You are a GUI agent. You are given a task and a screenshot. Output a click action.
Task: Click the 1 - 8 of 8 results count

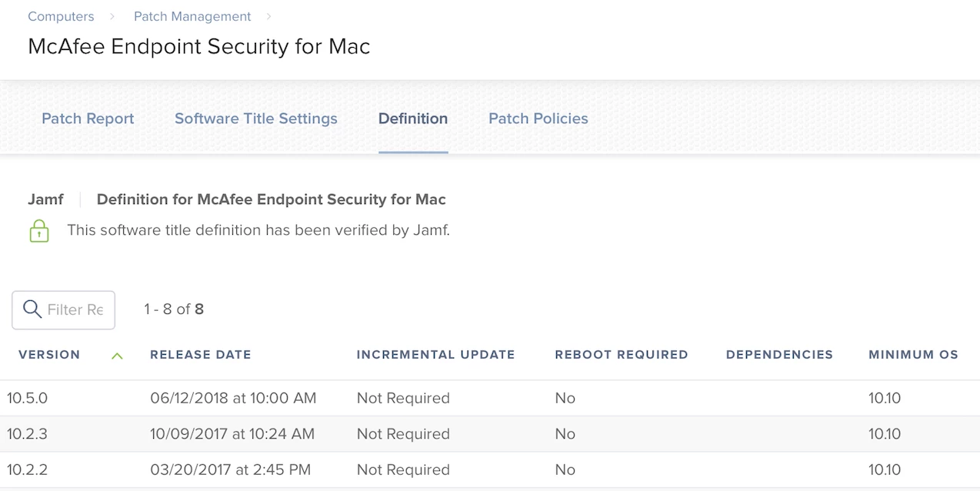[x=174, y=309]
